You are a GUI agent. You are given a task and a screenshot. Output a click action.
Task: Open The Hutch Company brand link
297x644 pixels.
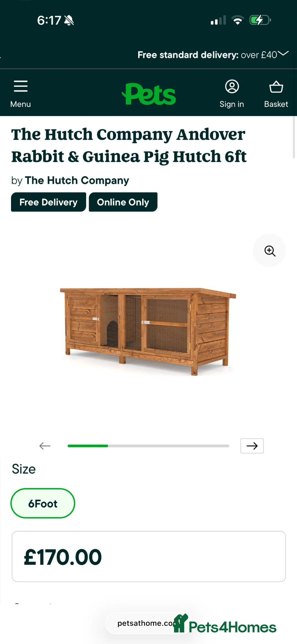click(x=77, y=180)
